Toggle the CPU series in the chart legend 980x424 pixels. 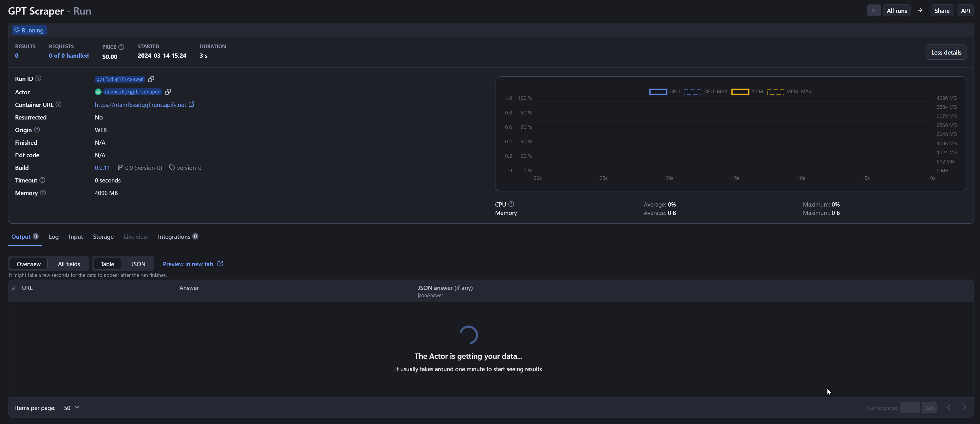click(x=663, y=91)
